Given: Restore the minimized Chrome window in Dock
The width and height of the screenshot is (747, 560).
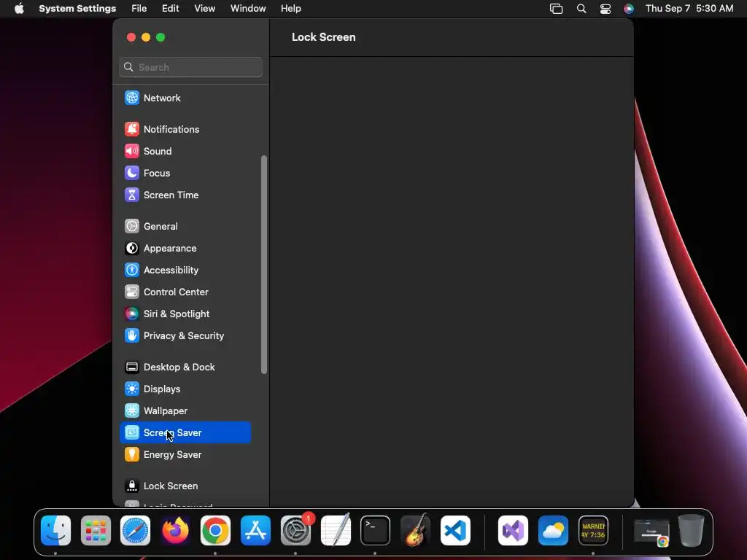Looking at the screenshot, I should (652, 532).
